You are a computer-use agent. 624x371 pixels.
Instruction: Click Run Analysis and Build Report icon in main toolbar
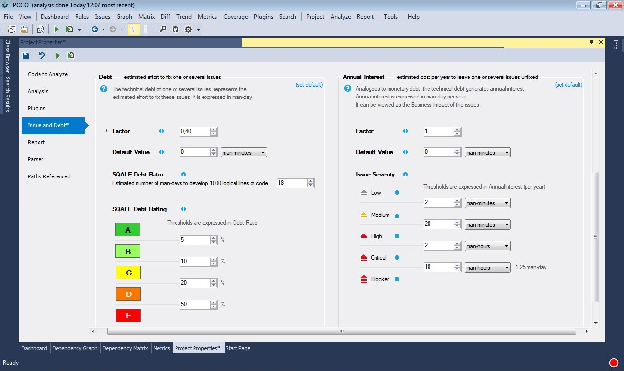point(69,29)
